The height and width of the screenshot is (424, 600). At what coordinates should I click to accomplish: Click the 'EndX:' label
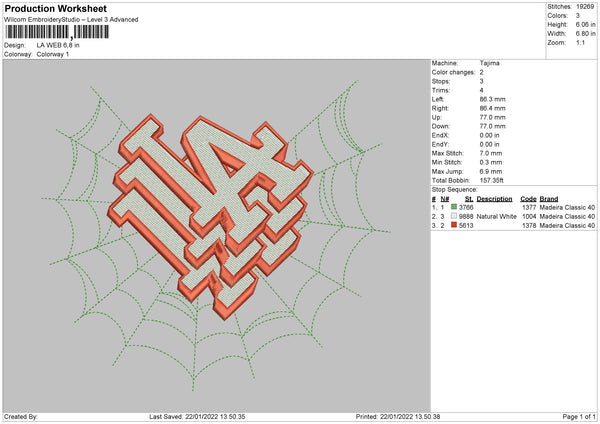(x=440, y=135)
